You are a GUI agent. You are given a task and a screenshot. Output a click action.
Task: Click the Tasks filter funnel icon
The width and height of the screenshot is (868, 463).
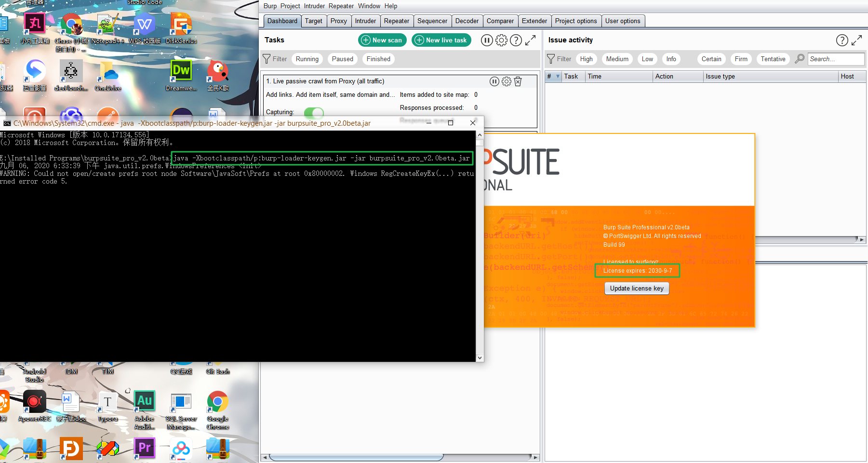pos(267,59)
